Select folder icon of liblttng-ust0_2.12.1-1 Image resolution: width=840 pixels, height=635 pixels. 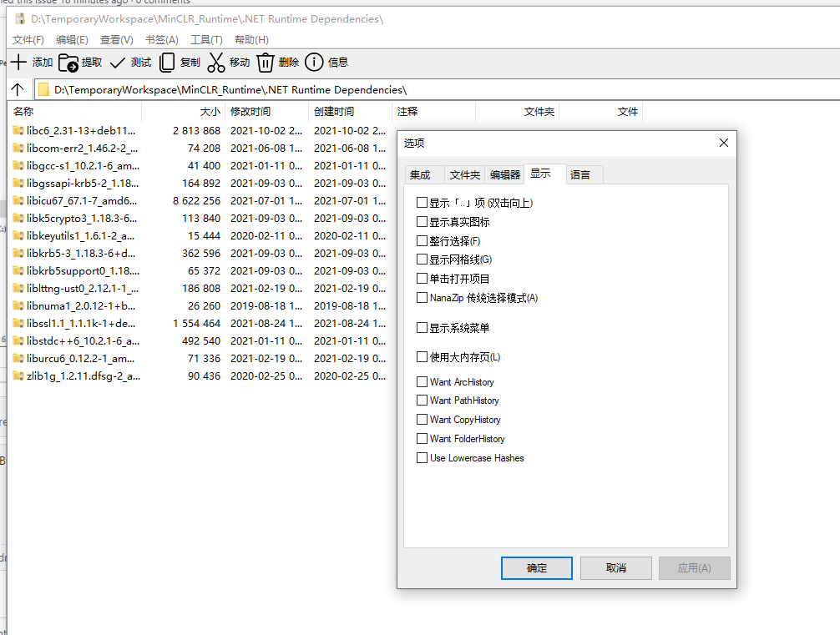18,289
